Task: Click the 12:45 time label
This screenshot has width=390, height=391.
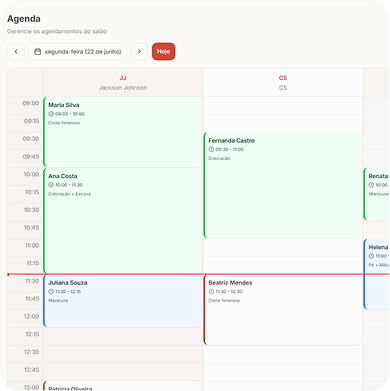Action: pos(32,370)
